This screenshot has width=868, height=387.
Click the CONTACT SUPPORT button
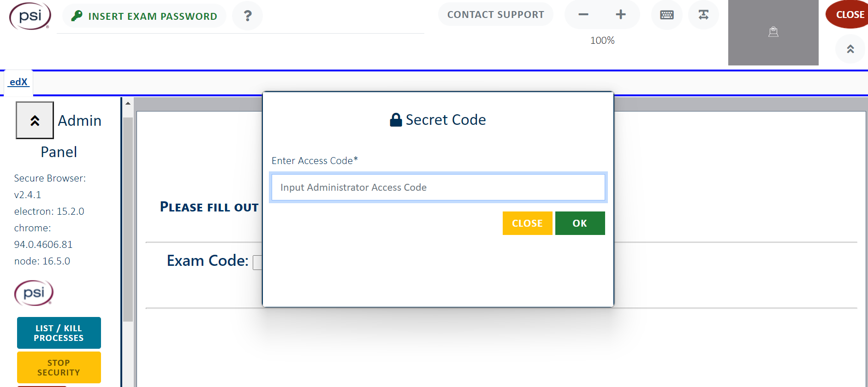pyautogui.click(x=495, y=14)
